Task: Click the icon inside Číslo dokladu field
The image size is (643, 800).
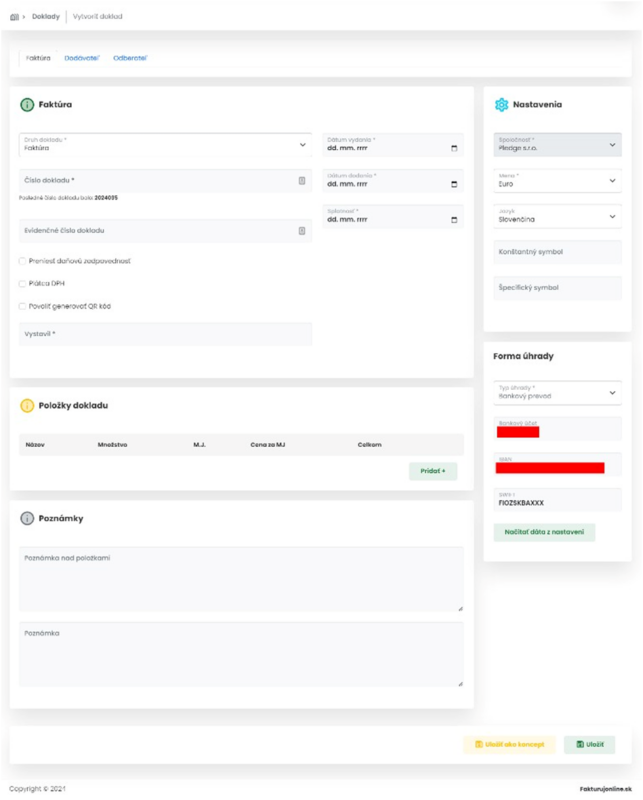Action: pyautogui.click(x=302, y=181)
